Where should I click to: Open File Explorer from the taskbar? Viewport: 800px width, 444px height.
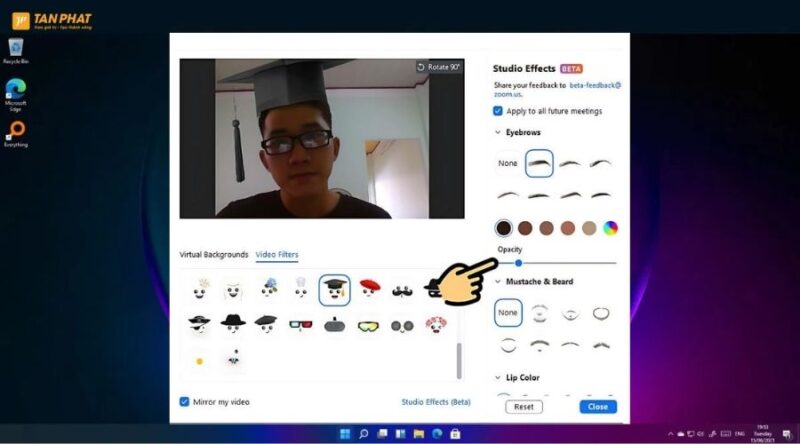pyautogui.click(x=419, y=434)
